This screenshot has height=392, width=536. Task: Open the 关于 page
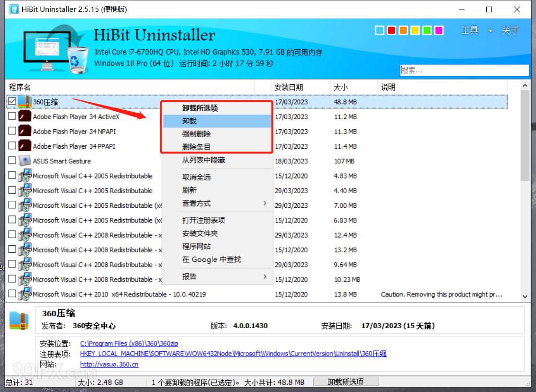[510, 30]
